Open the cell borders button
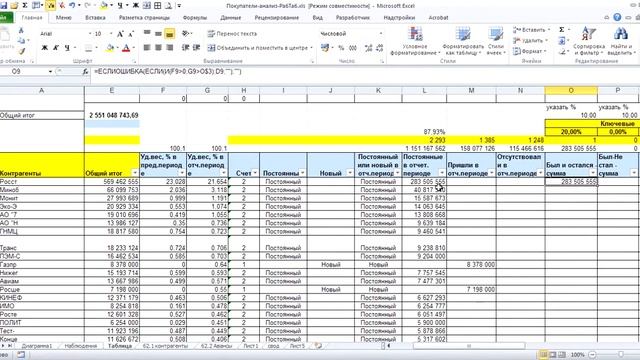This screenshot has height=360, width=640. [89, 48]
